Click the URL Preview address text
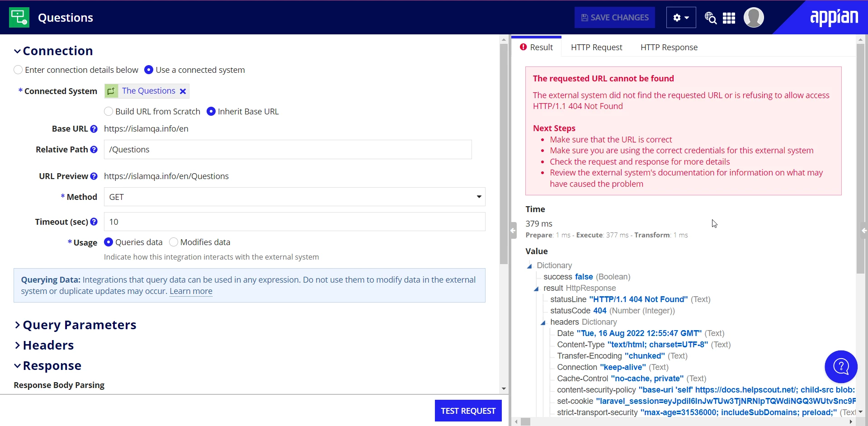Screen dimensions: 868x426 click(x=166, y=176)
